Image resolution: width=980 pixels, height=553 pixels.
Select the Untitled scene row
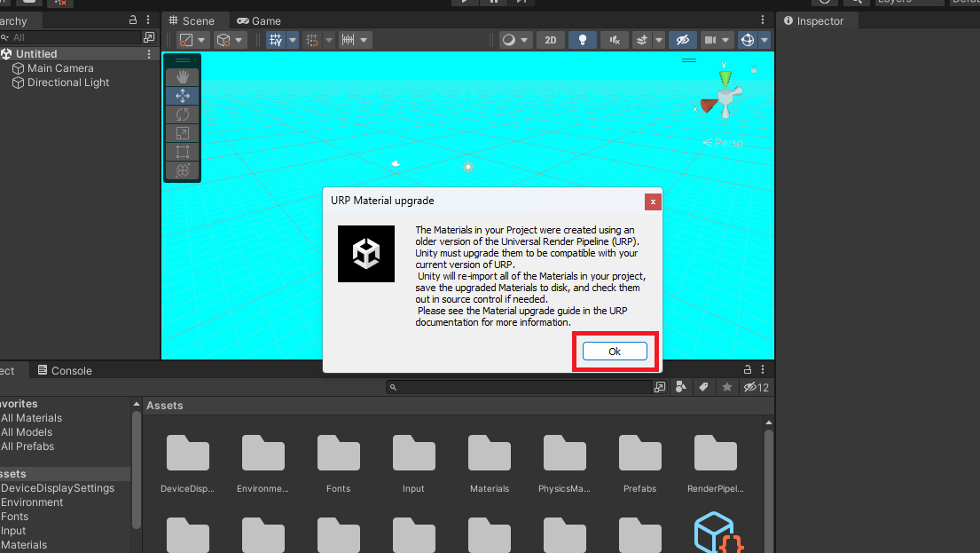pos(80,54)
